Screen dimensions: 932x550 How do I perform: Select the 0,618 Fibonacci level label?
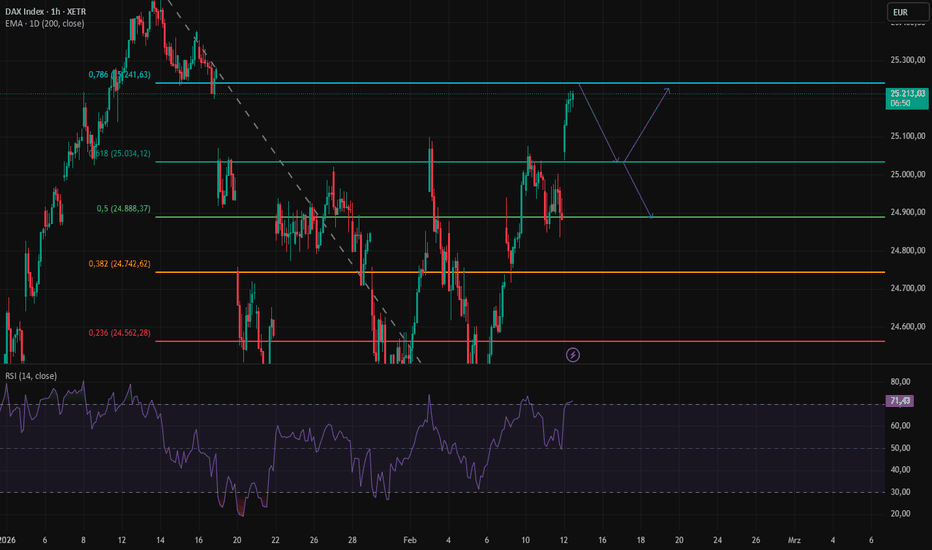119,153
